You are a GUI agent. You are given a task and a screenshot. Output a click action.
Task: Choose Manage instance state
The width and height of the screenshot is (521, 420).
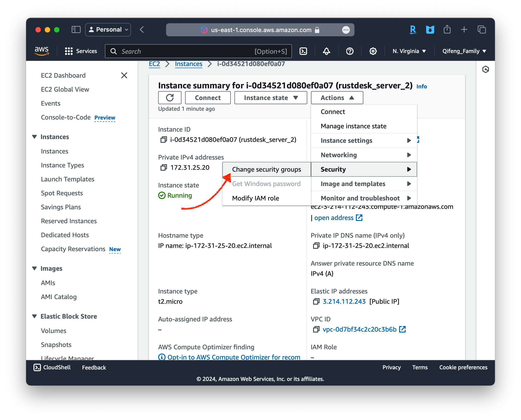(364, 126)
